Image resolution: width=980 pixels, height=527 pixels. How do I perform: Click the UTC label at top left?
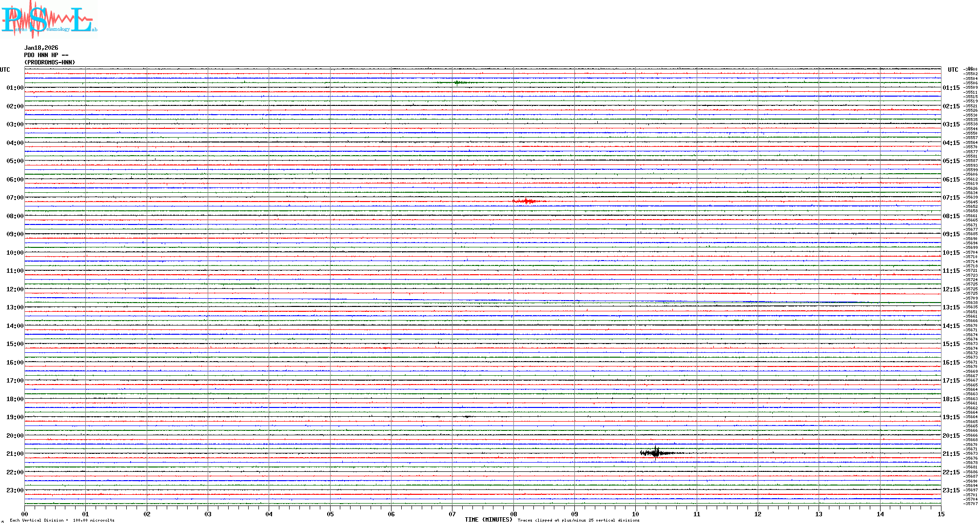[x=5, y=70]
